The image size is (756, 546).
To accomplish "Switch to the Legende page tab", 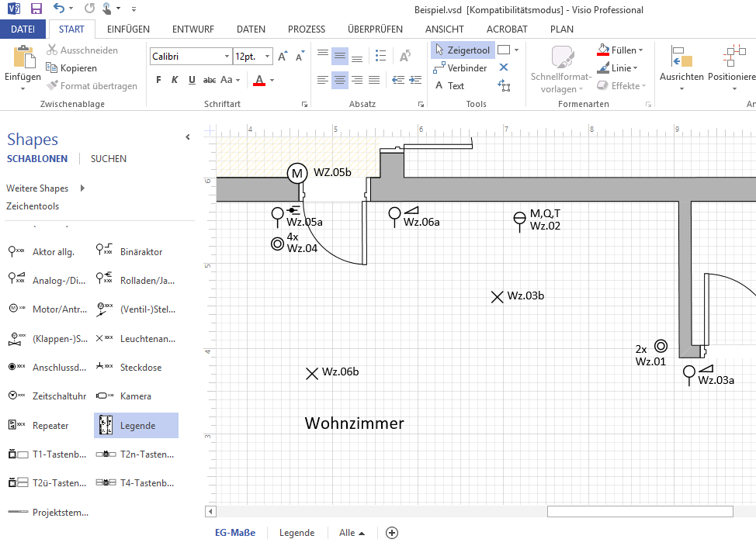I will tap(297, 533).
